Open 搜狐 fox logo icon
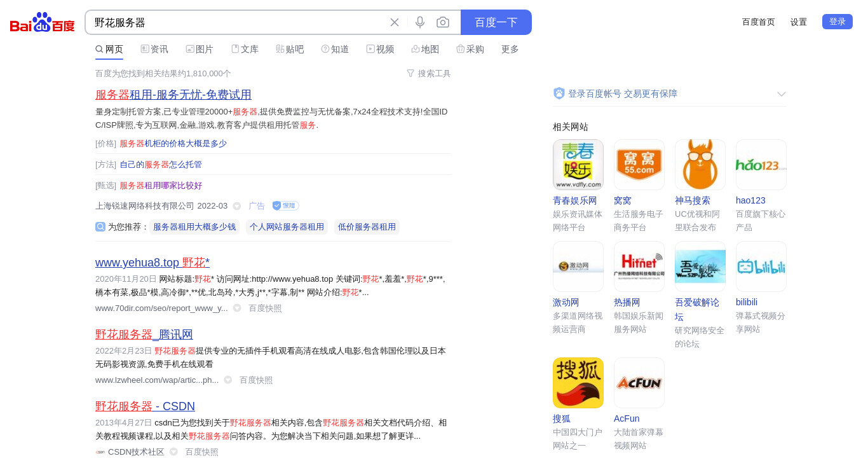The image size is (868, 463). tap(578, 383)
